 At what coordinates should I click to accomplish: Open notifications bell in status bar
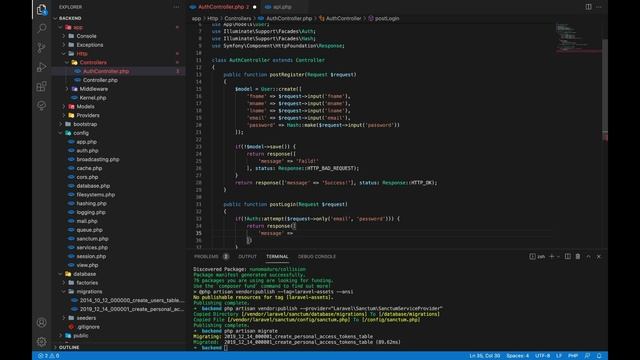point(599,356)
